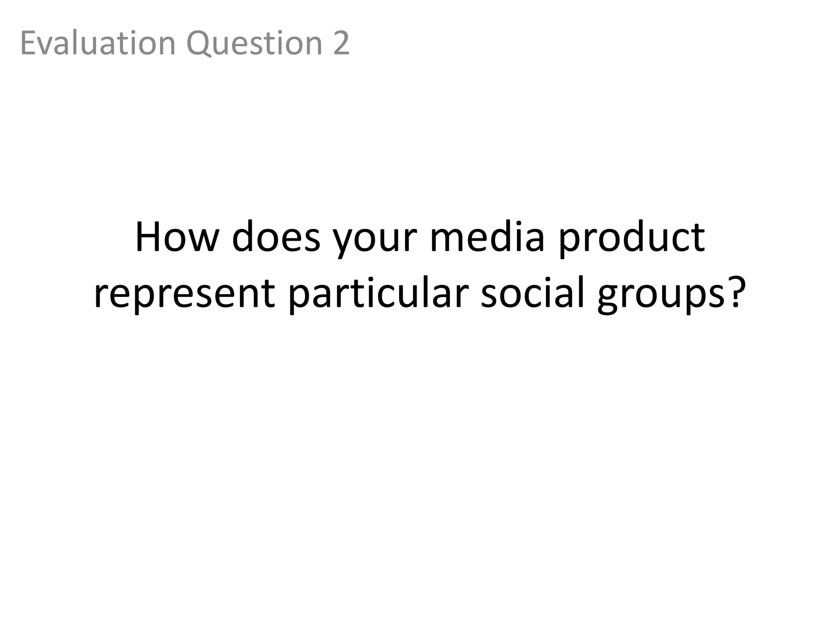The image size is (840, 630).
Task: Click the word 'your' in the question
Action: point(374,240)
